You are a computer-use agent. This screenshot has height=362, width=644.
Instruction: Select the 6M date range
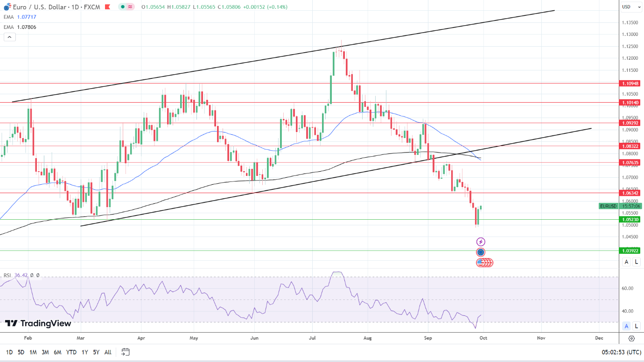[57, 352]
